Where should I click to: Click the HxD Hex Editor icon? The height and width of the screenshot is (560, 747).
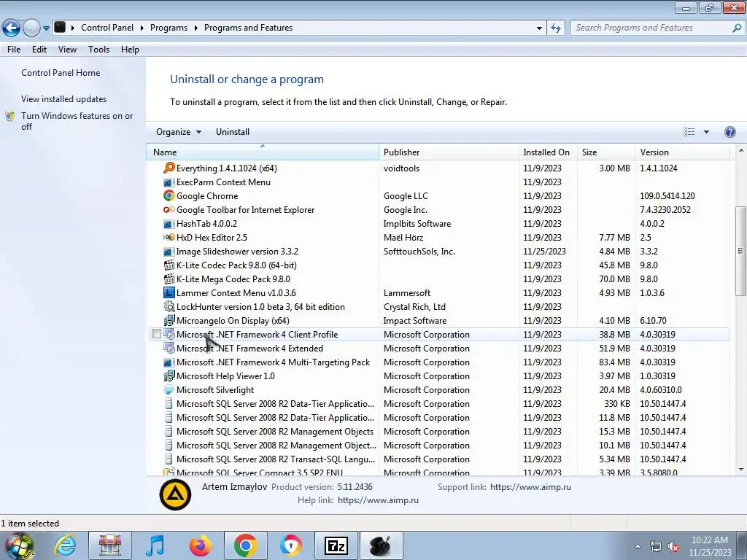tap(169, 237)
